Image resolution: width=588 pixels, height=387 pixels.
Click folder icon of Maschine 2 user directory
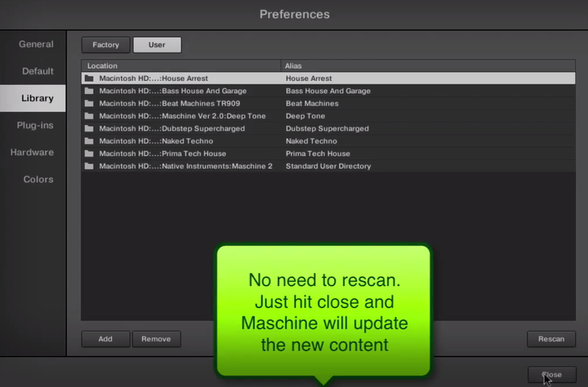[x=89, y=166]
